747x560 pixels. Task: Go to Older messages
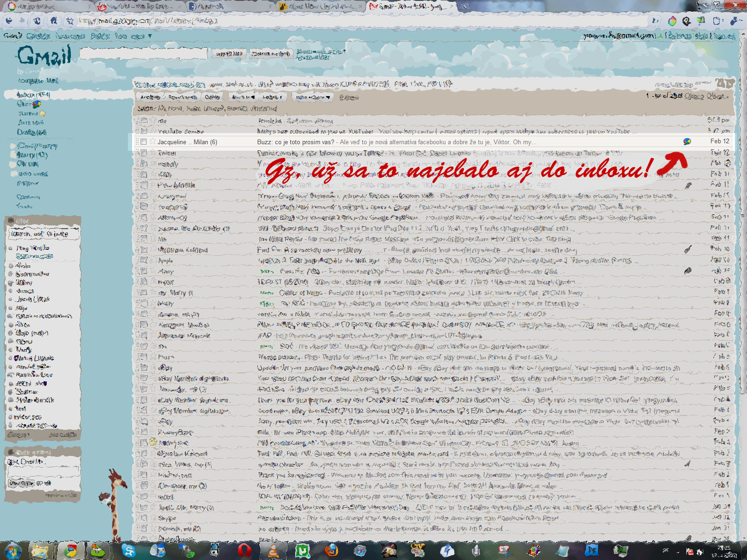pyautogui.click(x=694, y=96)
